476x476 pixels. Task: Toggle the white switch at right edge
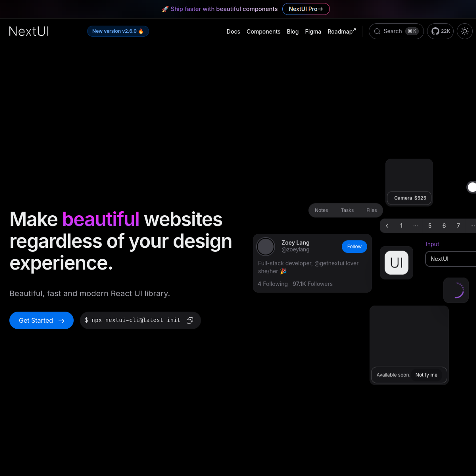tap(471, 187)
